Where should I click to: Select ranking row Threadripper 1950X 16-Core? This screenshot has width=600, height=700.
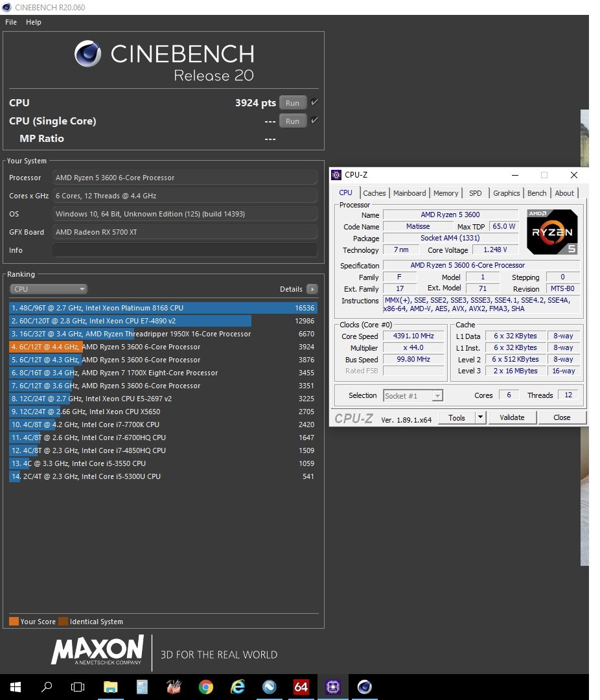click(x=163, y=334)
